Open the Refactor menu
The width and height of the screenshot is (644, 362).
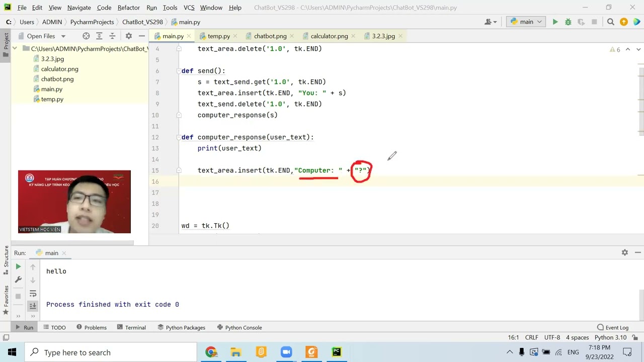(129, 8)
